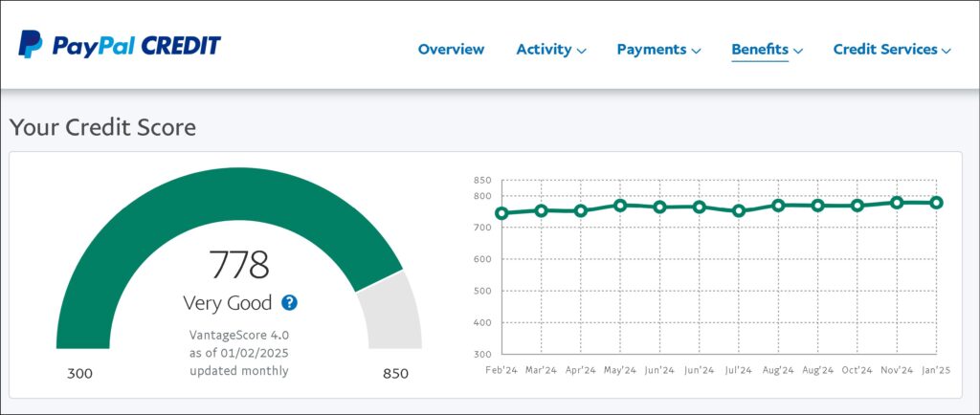Viewport: 980px width, 415px height.
Task: Click the Apr'24 data point circle
Action: (580, 210)
